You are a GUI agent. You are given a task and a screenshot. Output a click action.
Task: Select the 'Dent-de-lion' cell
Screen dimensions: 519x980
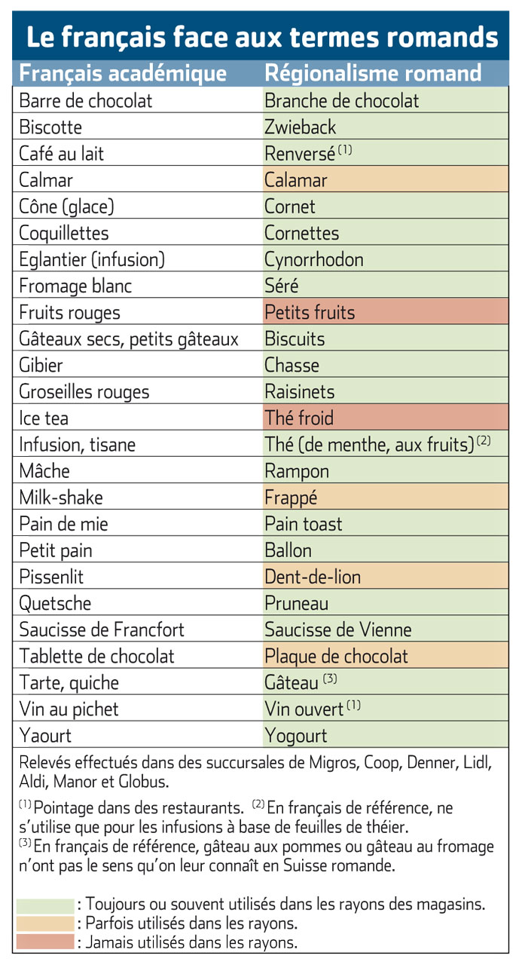[384, 577]
